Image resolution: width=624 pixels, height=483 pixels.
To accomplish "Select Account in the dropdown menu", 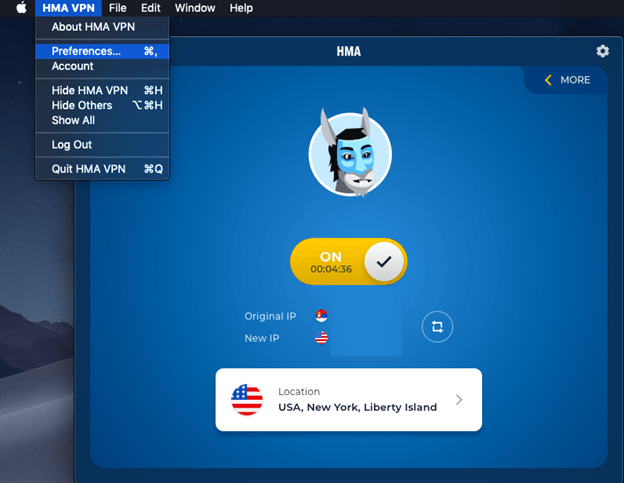I will point(102,66).
